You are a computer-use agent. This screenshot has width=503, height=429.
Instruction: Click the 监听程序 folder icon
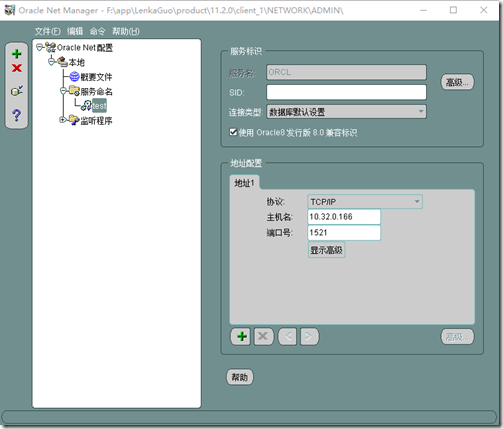(74, 120)
